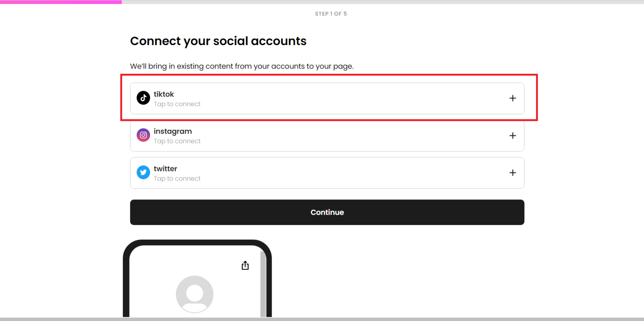
Task: Click the Twitter bird icon
Action: click(143, 172)
